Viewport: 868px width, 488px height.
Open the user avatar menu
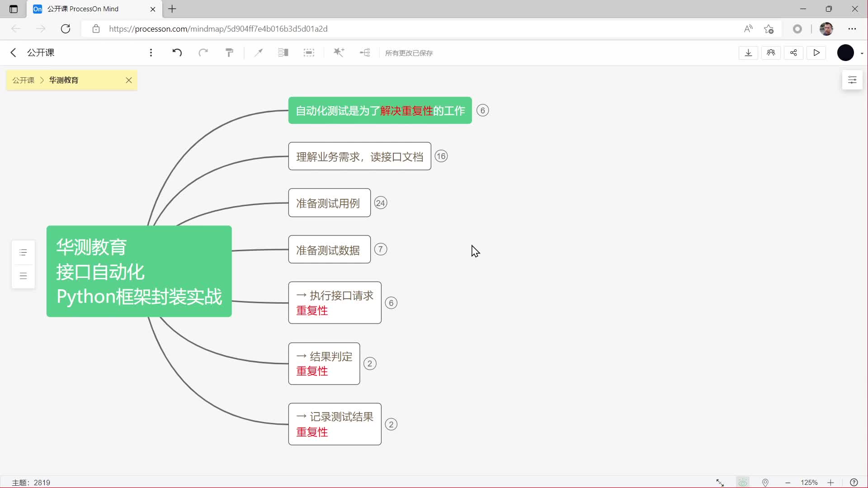click(x=846, y=53)
